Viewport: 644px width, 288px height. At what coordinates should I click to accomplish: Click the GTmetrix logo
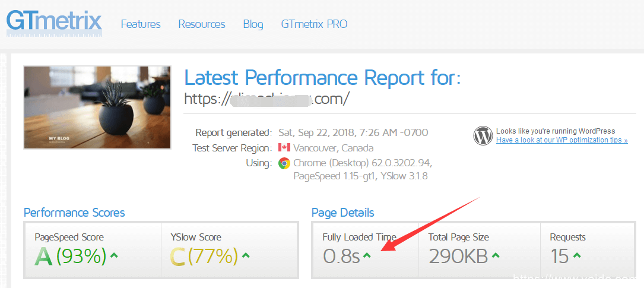(54, 22)
